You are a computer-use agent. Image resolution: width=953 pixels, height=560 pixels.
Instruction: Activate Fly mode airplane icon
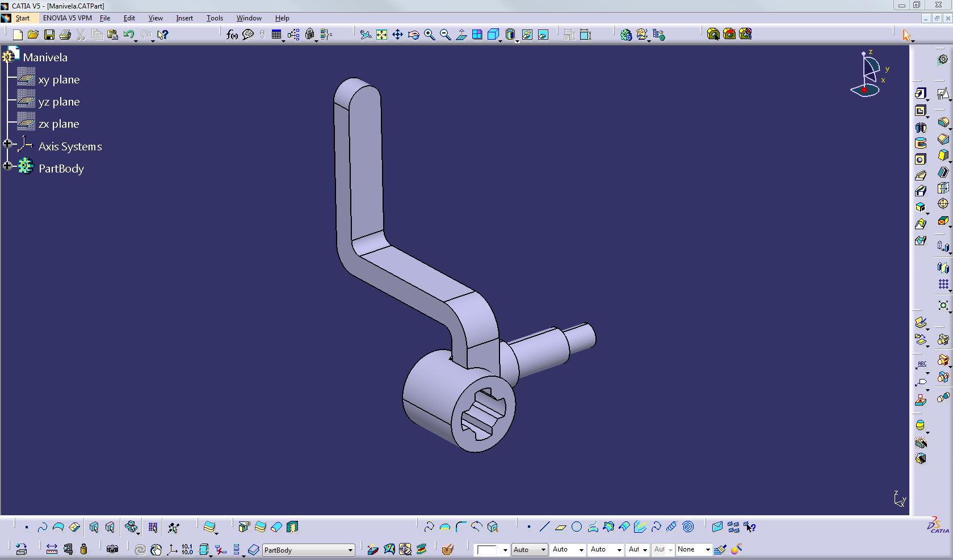366,35
